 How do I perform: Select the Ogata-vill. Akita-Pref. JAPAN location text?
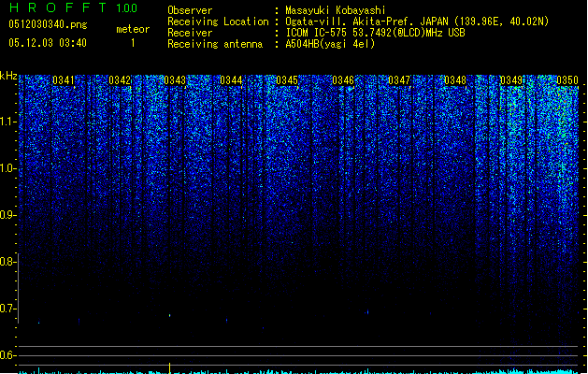pos(417,22)
